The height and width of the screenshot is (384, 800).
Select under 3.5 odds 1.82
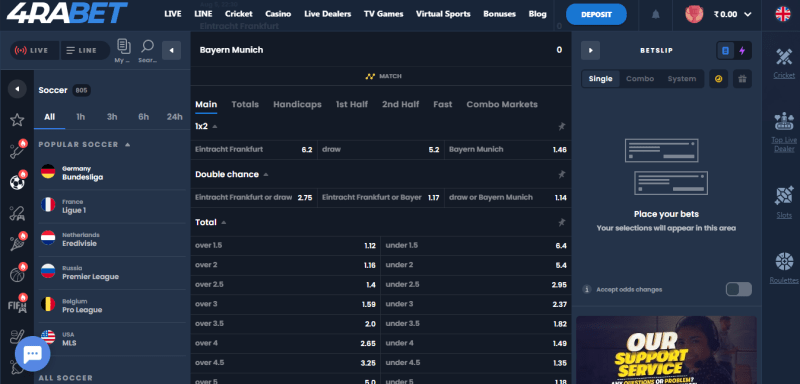tap(476, 324)
